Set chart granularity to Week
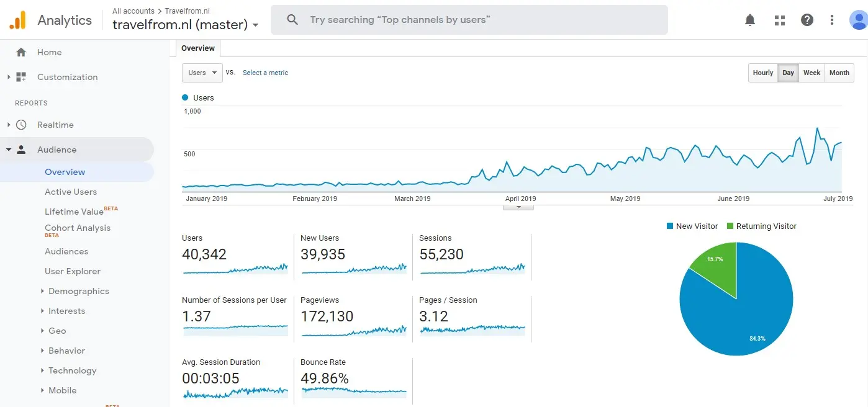This screenshot has height=407, width=868. (811, 73)
